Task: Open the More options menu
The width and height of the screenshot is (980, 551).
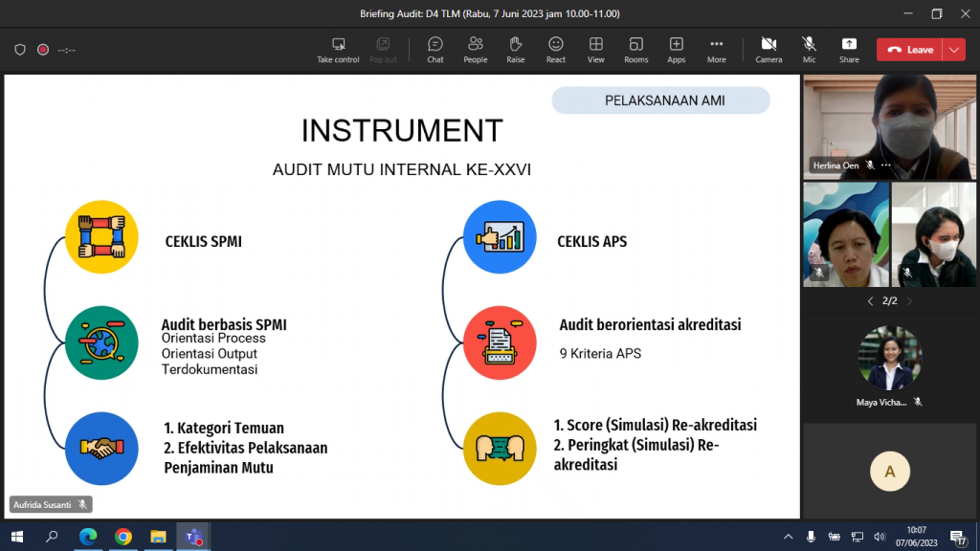Action: point(716,49)
